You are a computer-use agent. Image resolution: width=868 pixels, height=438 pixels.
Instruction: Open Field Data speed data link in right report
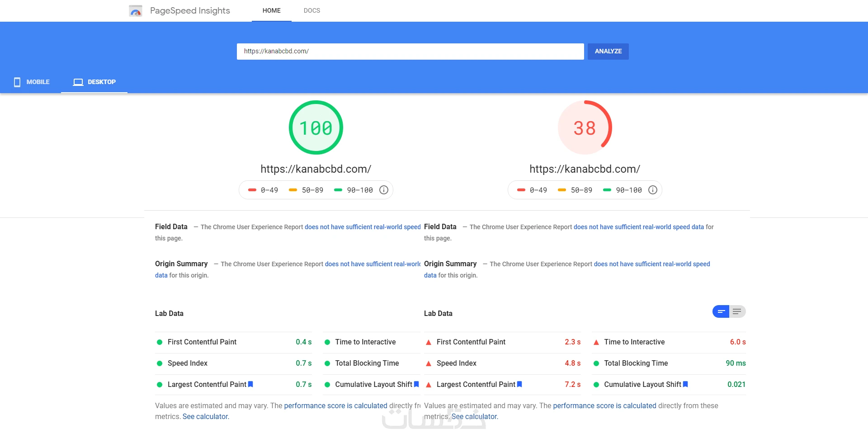(639, 227)
